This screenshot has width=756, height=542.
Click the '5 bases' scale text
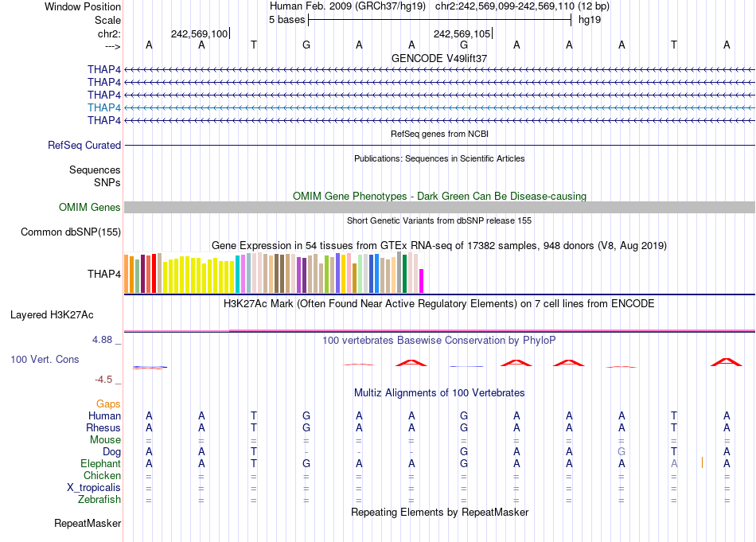(286, 20)
